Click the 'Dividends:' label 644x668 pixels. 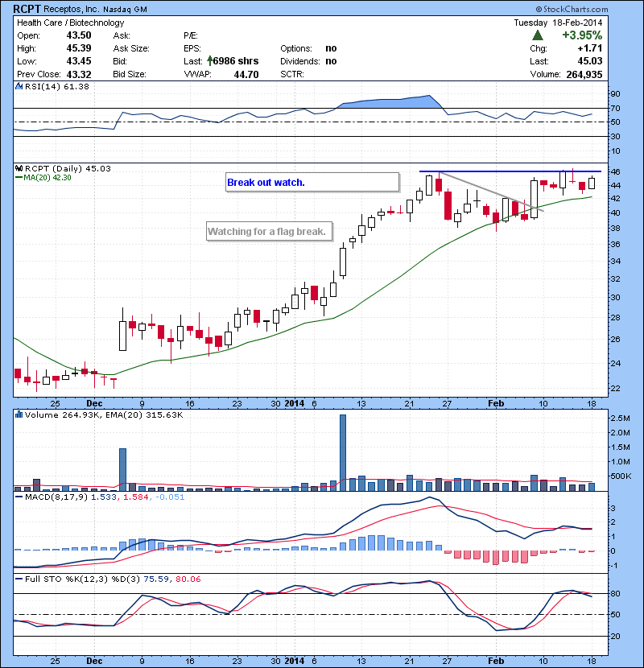(x=300, y=61)
